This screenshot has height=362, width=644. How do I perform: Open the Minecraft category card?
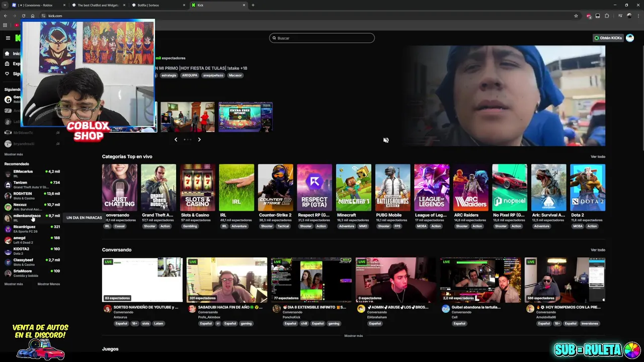coord(354,187)
